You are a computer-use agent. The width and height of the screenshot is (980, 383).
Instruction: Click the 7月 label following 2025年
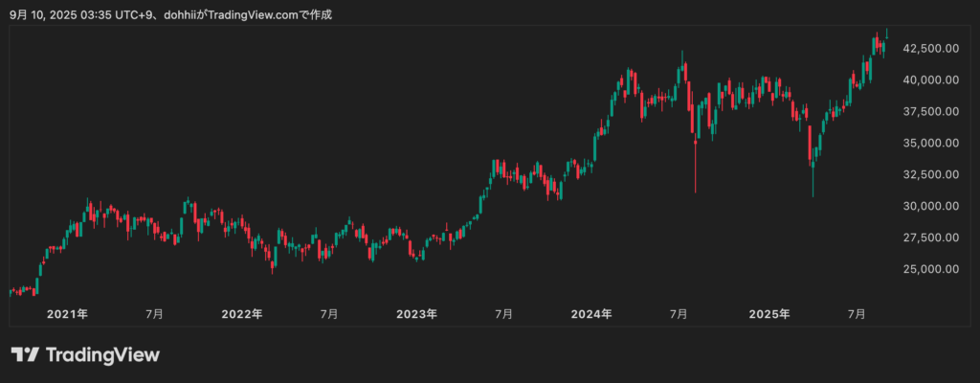click(x=857, y=313)
